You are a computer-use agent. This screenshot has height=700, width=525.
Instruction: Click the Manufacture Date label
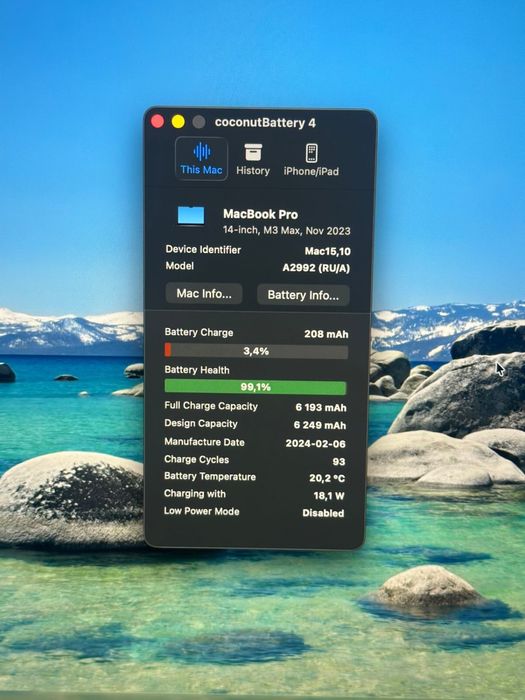tap(204, 442)
